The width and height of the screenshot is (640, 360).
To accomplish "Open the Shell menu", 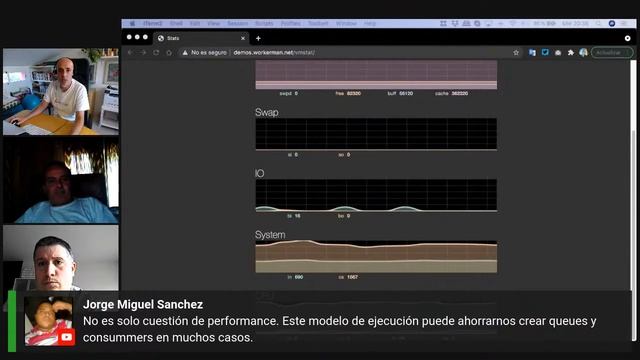I will (x=176, y=24).
